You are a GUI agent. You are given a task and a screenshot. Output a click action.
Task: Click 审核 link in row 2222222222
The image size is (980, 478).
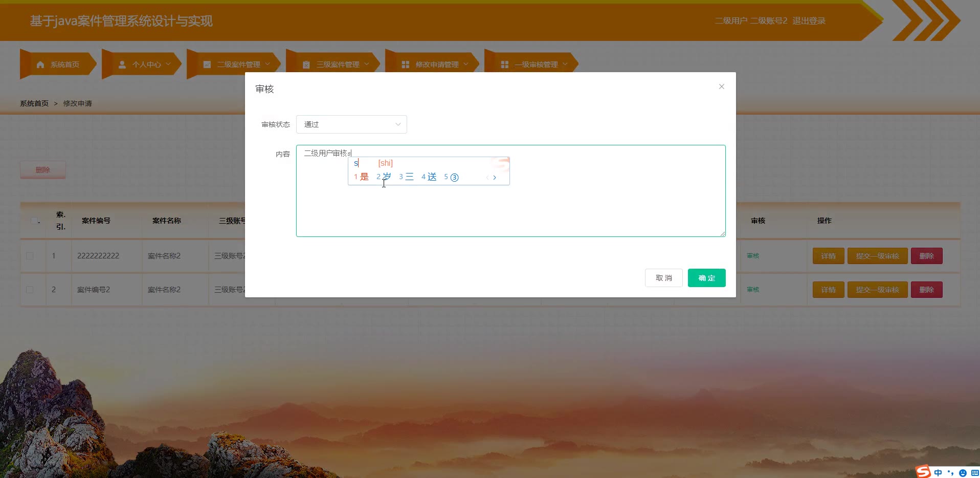tap(753, 256)
